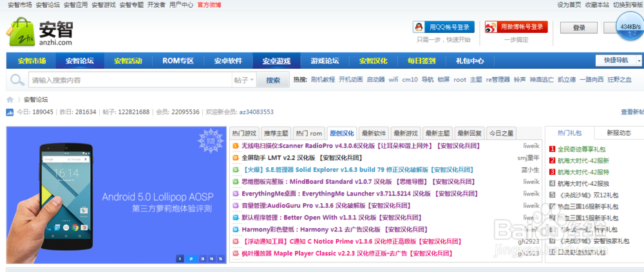Screen dimensions: 644x272
Task: Select banner slide indicator 3
Action: click(202, 258)
